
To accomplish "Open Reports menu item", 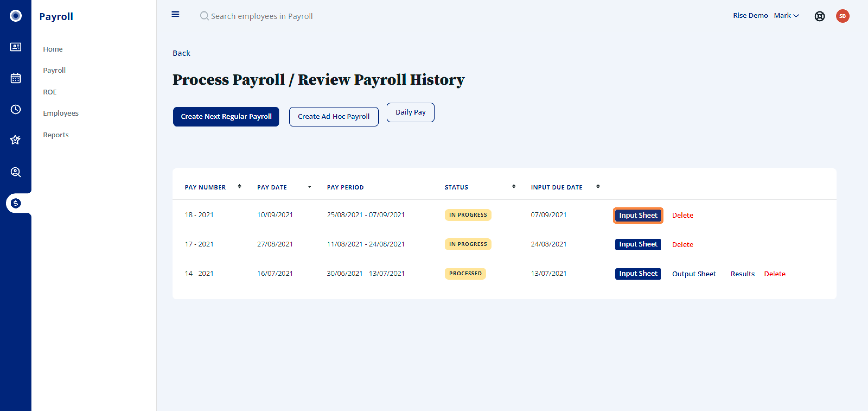I will point(56,135).
